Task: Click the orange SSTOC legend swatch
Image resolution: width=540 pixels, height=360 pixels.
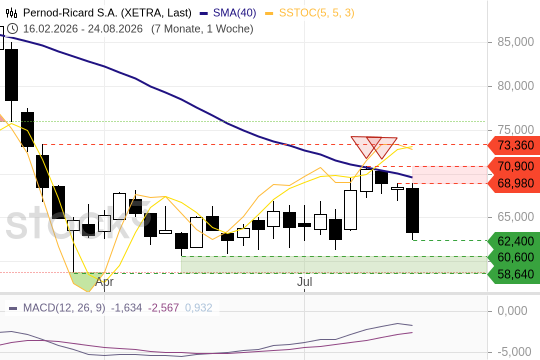Action: [x=269, y=13]
